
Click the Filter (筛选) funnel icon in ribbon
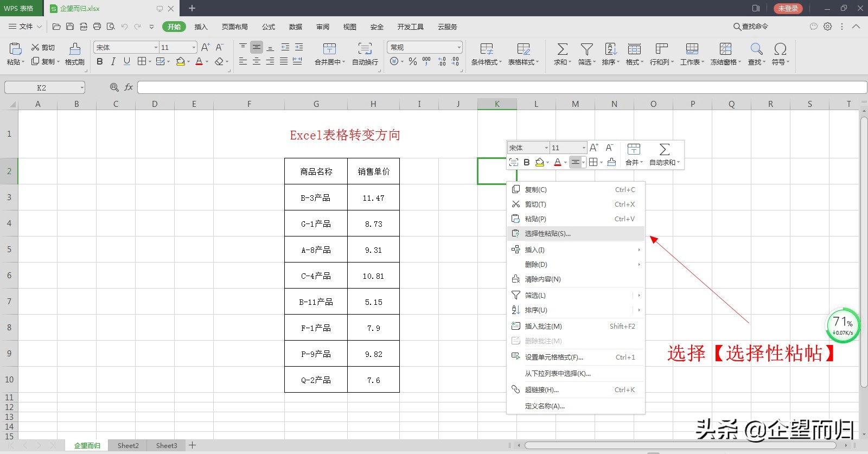coord(587,49)
